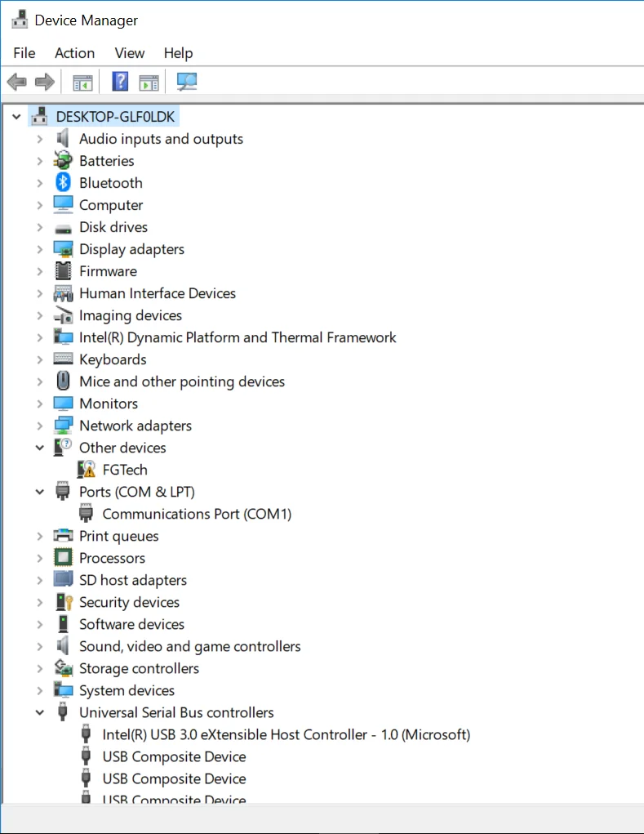Screen dimensions: 644x834
Task: Click the Show/Hide Console Tree toolbar icon
Action: pyautogui.click(x=82, y=83)
